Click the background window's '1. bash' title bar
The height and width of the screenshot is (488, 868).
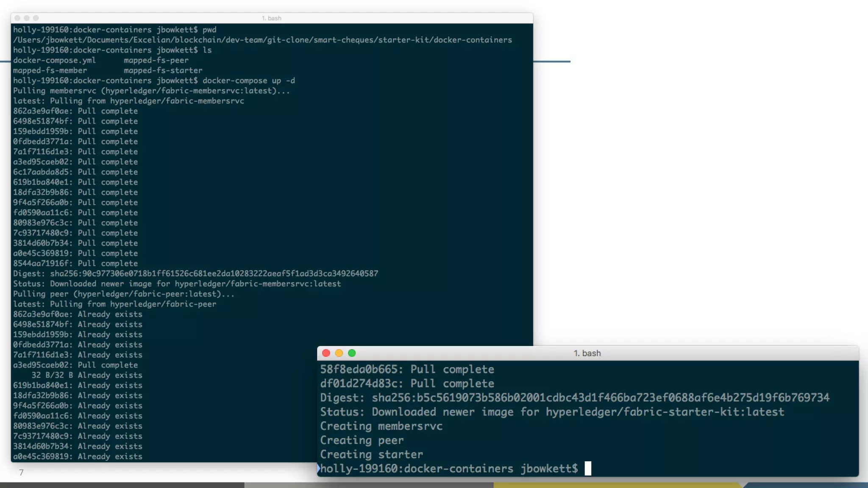tap(271, 18)
